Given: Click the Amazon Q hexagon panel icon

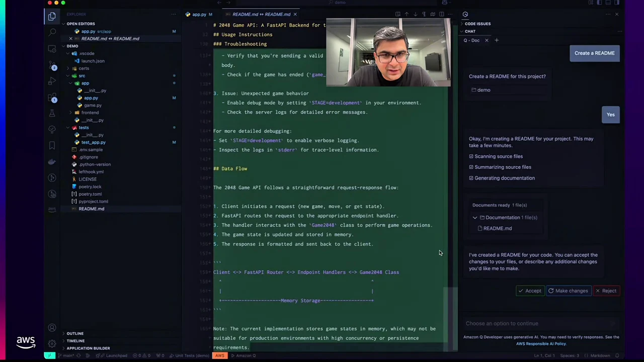Looking at the screenshot, I should (x=465, y=14).
